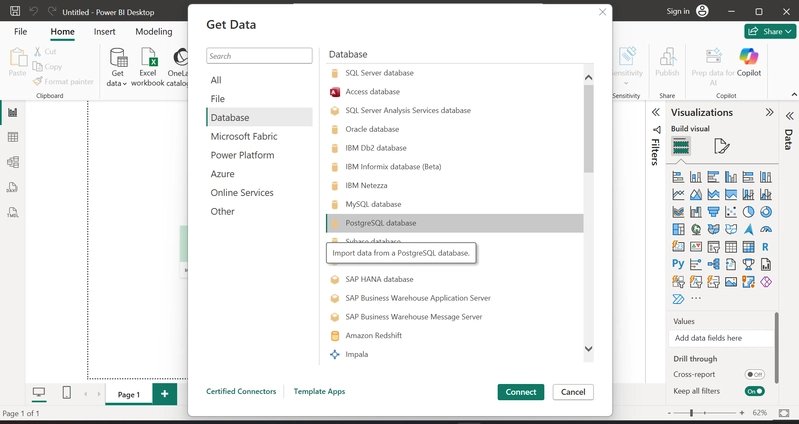799x424 pixels.
Task: Open the File menu
Action: [21, 32]
